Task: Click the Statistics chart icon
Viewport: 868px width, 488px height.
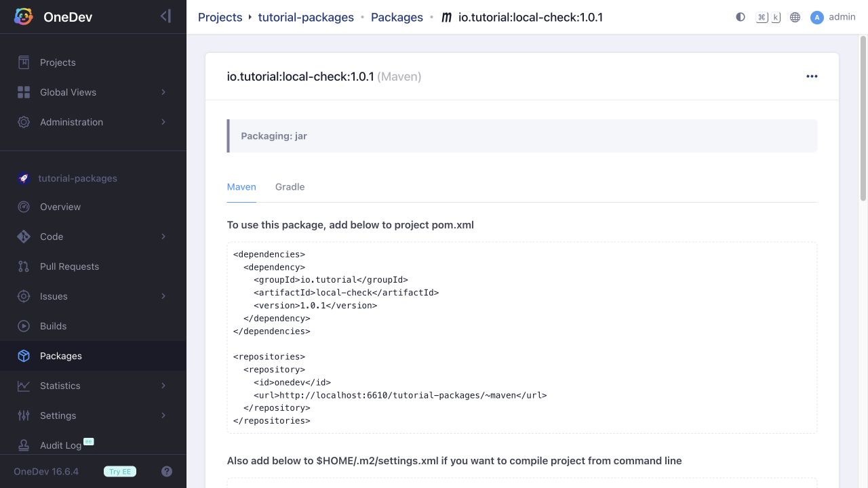Action: [x=24, y=386]
